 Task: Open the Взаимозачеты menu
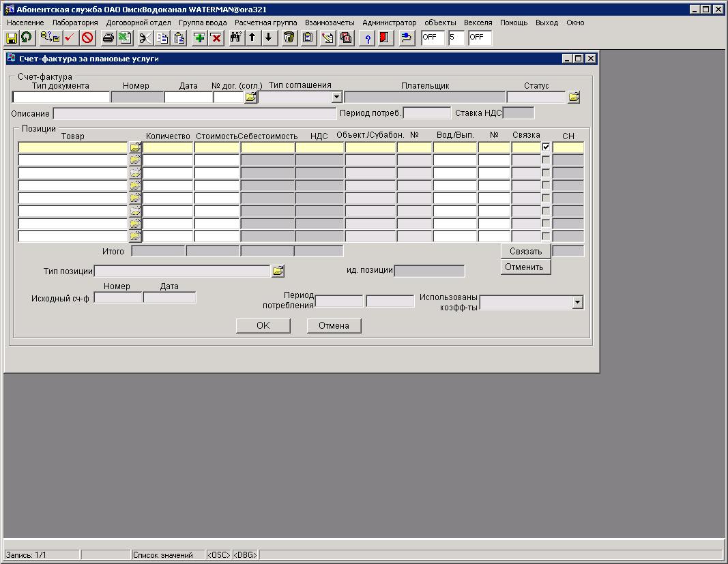click(x=330, y=23)
